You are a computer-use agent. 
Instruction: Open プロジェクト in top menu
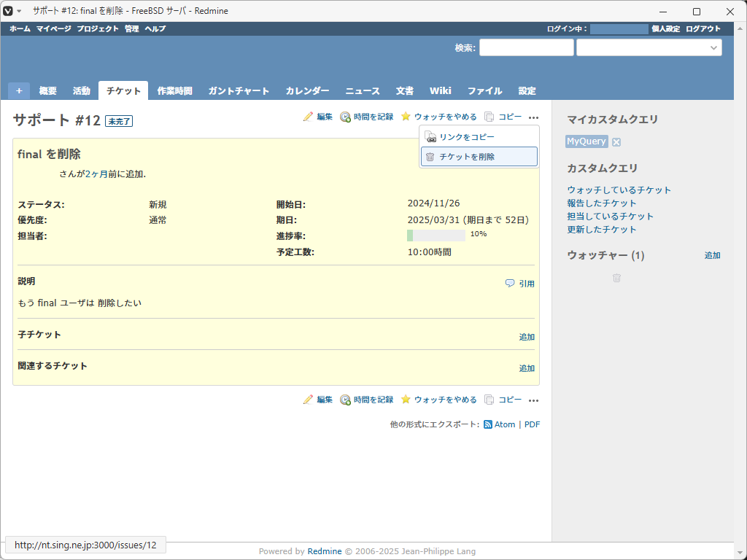[x=98, y=28]
